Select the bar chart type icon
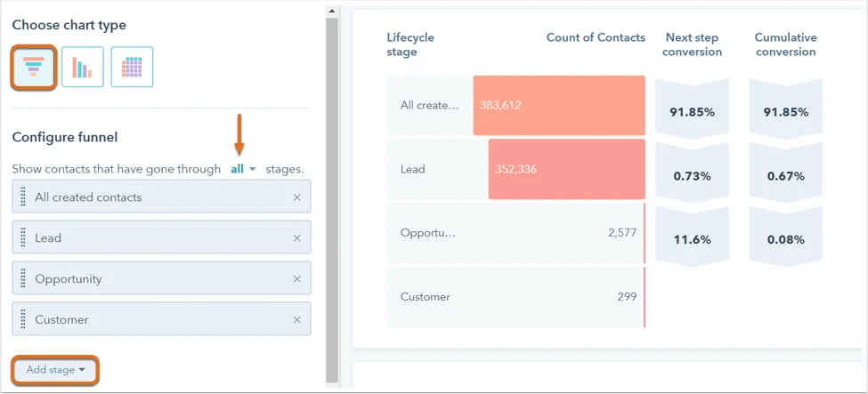The height and width of the screenshot is (394, 868). click(x=82, y=68)
